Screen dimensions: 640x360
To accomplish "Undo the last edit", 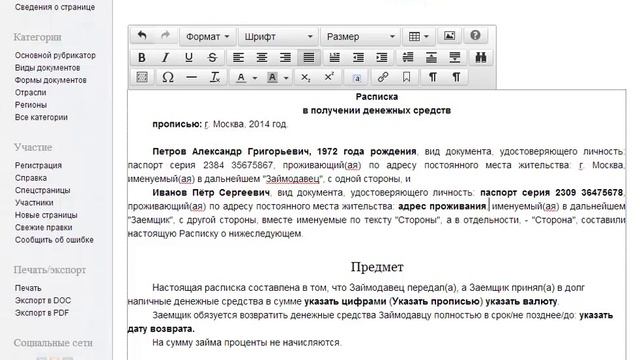I will click(142, 36).
